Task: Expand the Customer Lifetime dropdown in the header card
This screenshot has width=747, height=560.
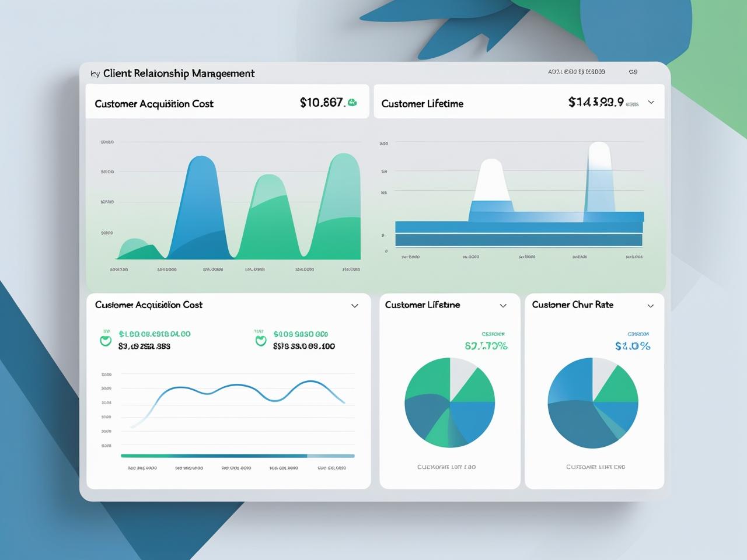Action: click(651, 101)
